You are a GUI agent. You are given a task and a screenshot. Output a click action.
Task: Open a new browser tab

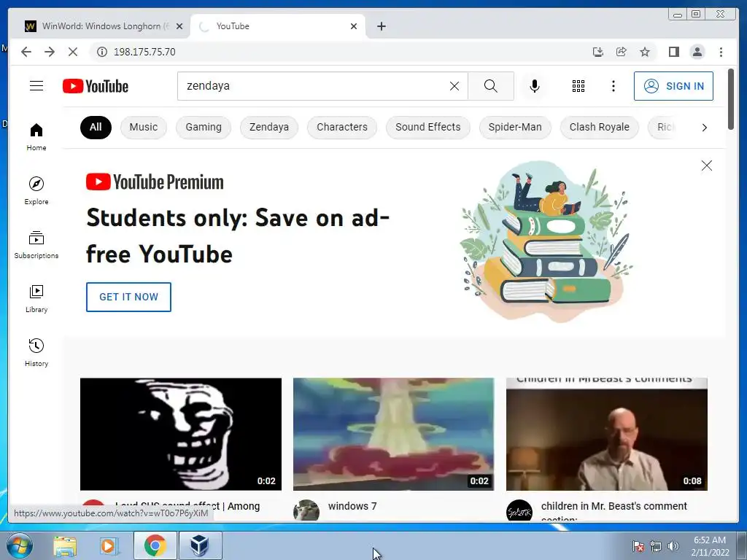click(381, 26)
